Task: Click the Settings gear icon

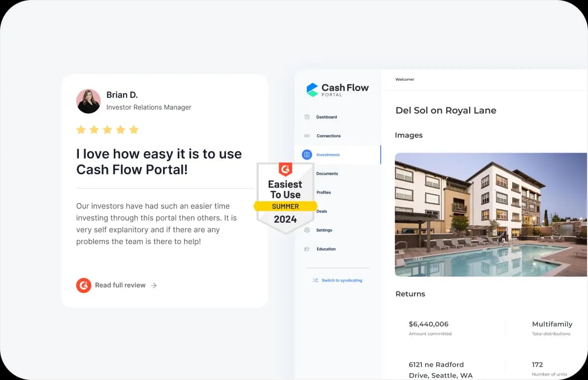Action: point(307,230)
